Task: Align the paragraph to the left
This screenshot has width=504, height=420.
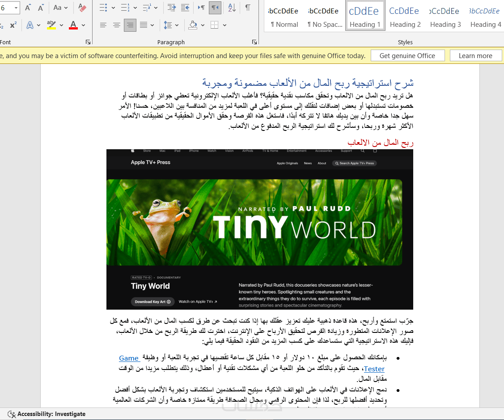Action: [x=103, y=25]
